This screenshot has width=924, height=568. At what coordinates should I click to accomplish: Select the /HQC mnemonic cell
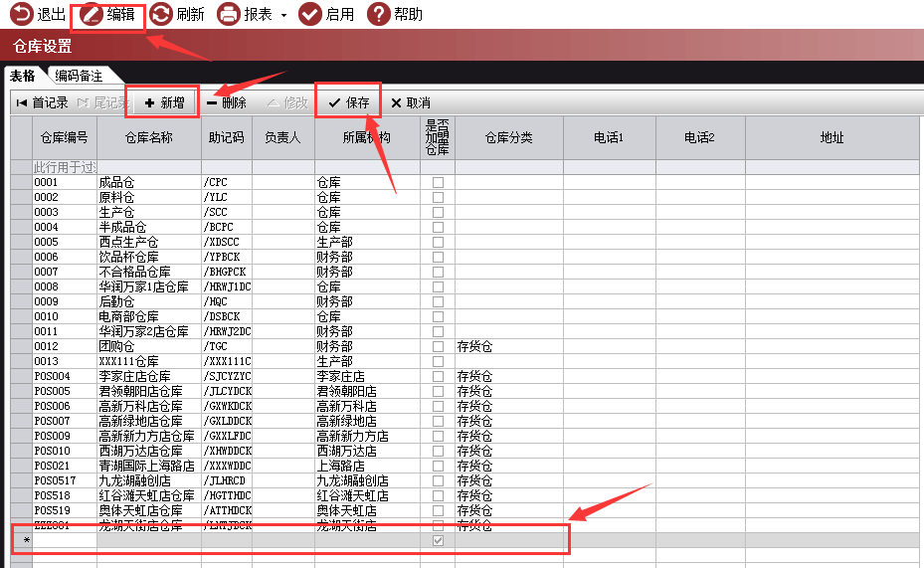point(227,301)
